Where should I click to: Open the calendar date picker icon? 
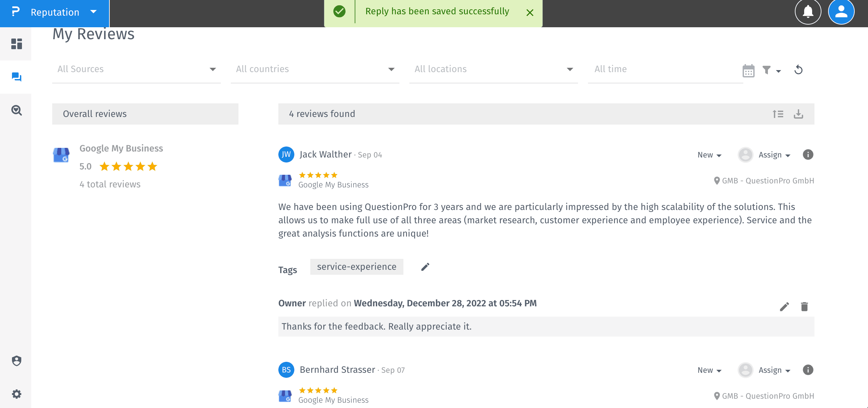point(748,70)
